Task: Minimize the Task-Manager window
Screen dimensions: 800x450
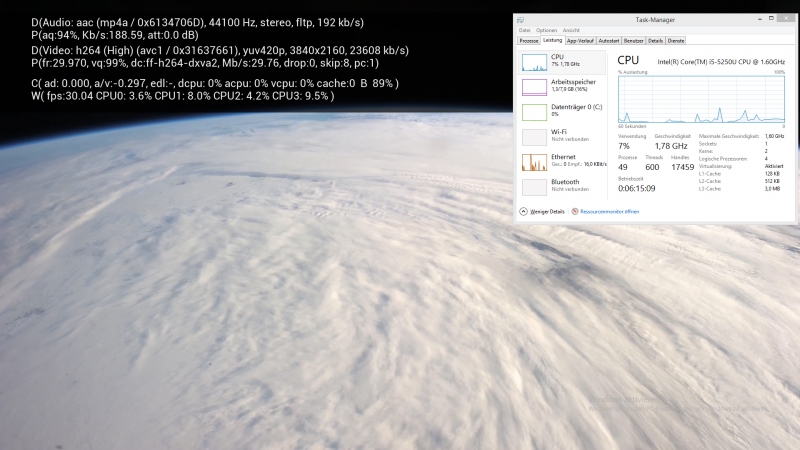Action: 760,19
